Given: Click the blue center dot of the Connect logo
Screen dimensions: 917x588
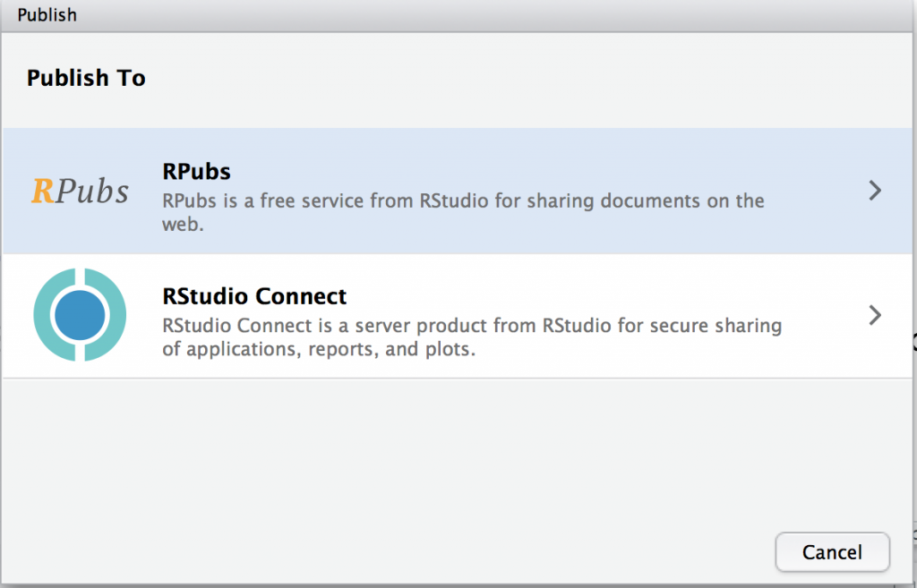Looking at the screenshot, I should pyautogui.click(x=80, y=315).
